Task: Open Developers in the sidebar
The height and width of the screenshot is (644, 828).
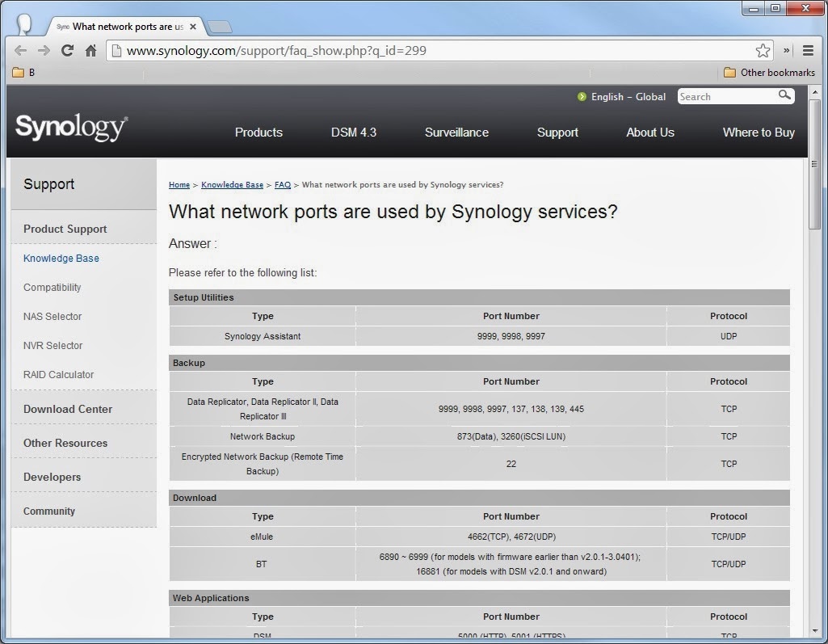Action: 53,477
